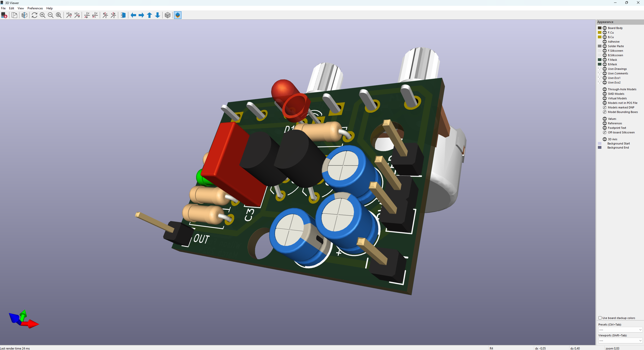Hide the F.Silkscreen layer eye toggle
This screenshot has height=350, width=644.
(604, 51)
